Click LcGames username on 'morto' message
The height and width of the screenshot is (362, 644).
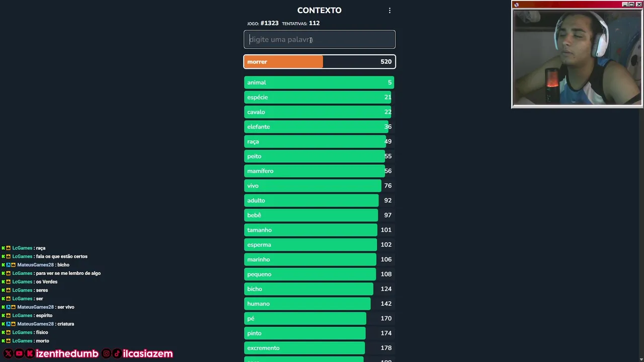[22, 341]
